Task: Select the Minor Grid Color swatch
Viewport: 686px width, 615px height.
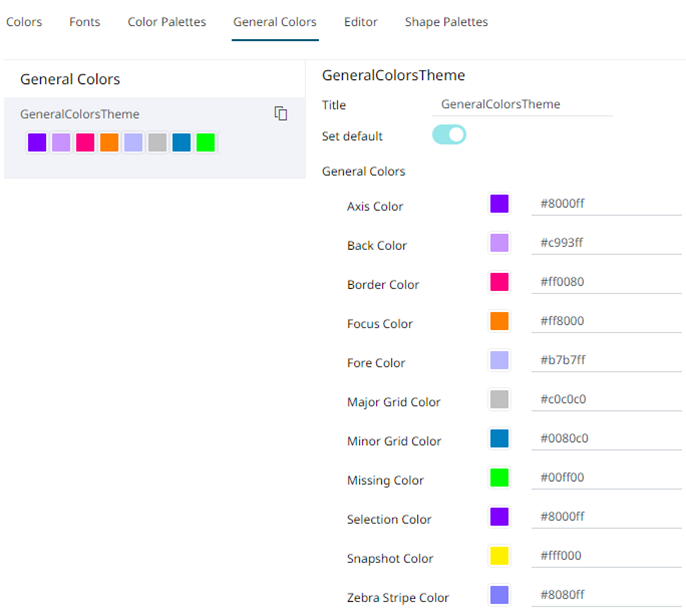Action: click(499, 438)
